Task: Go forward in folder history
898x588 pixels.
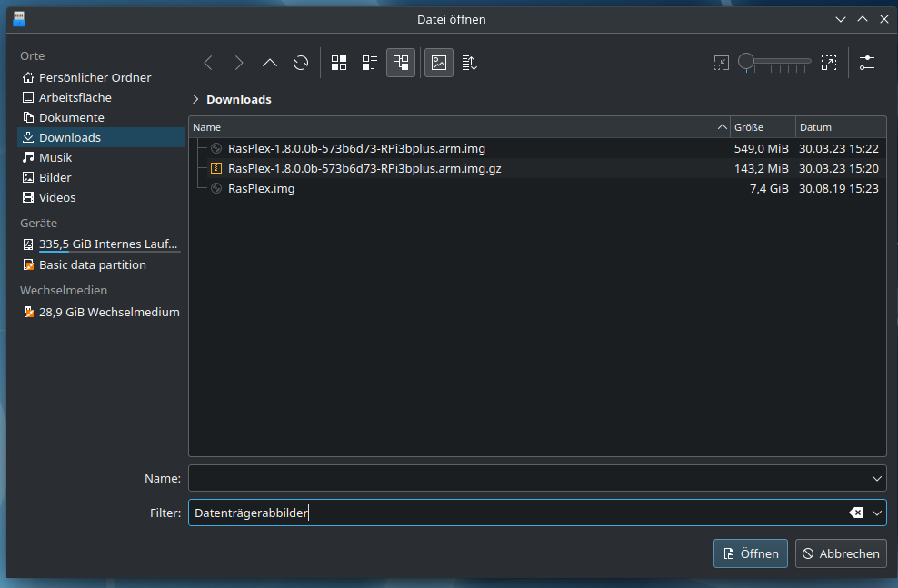Action: coord(239,63)
